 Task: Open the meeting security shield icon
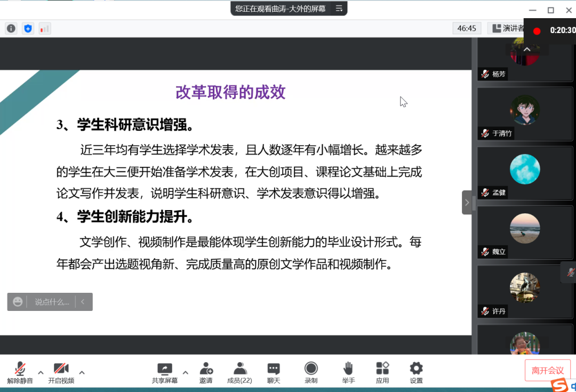(x=28, y=28)
